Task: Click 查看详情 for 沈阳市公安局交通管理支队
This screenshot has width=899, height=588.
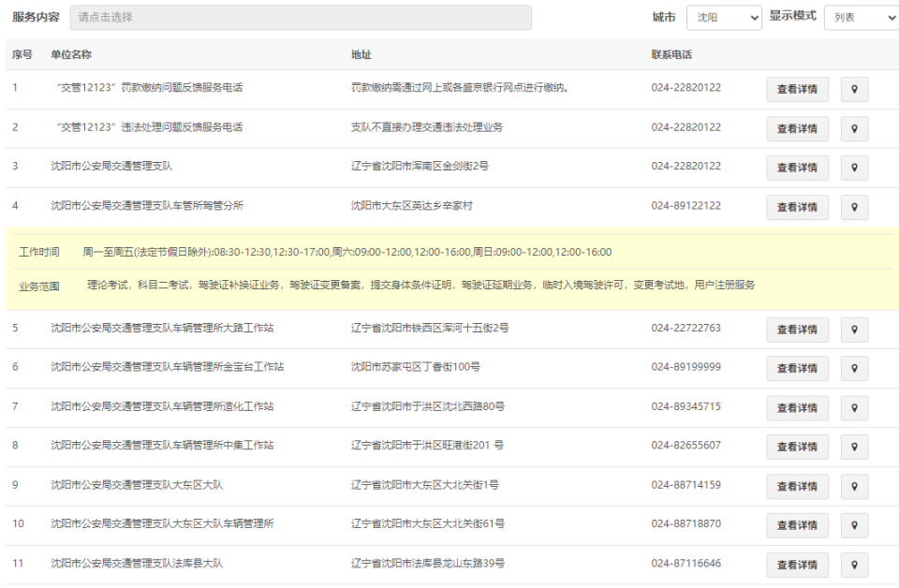Action: pyautogui.click(x=798, y=168)
